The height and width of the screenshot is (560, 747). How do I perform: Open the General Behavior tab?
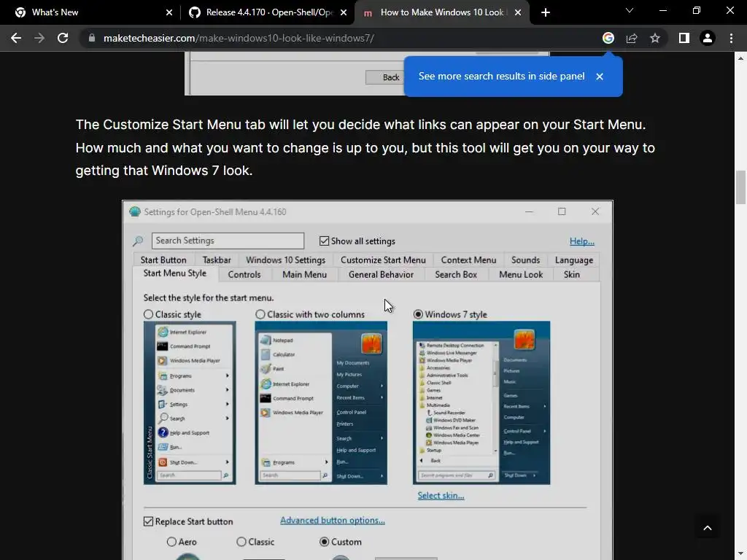[381, 274]
